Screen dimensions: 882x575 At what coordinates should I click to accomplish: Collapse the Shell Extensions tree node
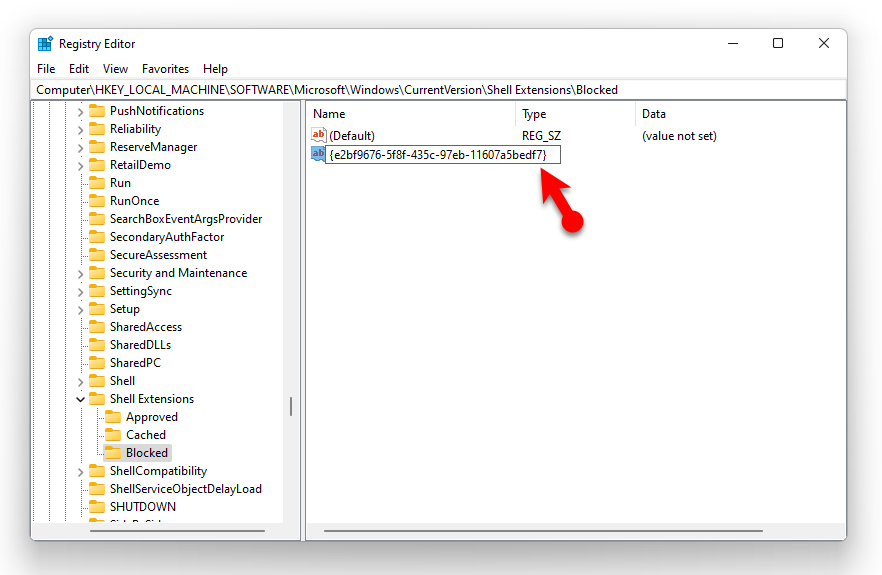click(81, 399)
